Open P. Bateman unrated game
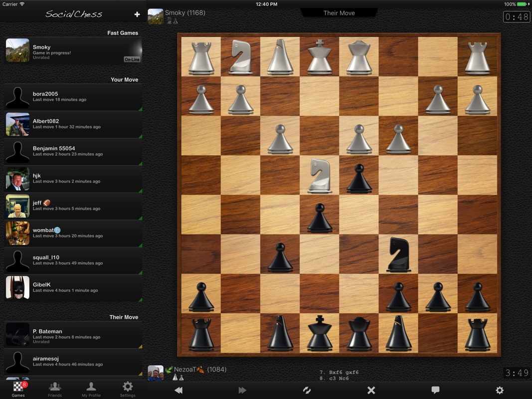Image resolution: width=532 pixels, height=399 pixels. click(x=73, y=335)
